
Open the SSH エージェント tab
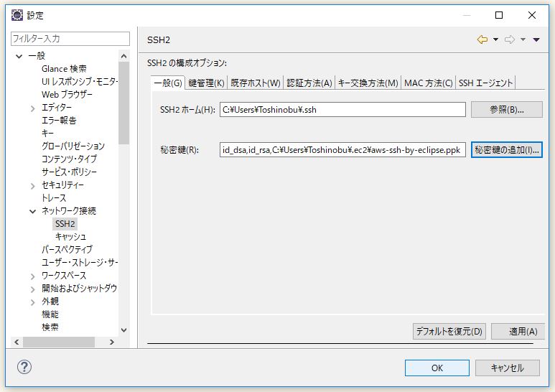tap(485, 83)
